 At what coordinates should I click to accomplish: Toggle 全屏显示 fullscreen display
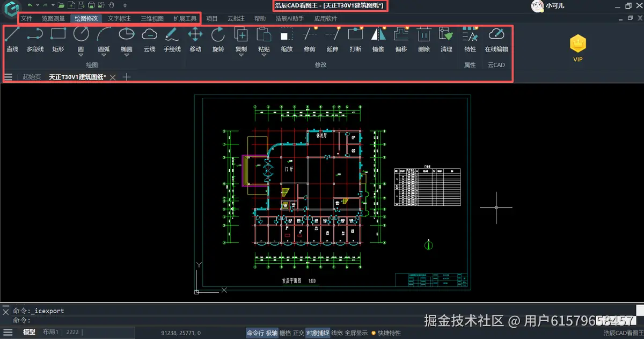pyautogui.click(x=356, y=333)
